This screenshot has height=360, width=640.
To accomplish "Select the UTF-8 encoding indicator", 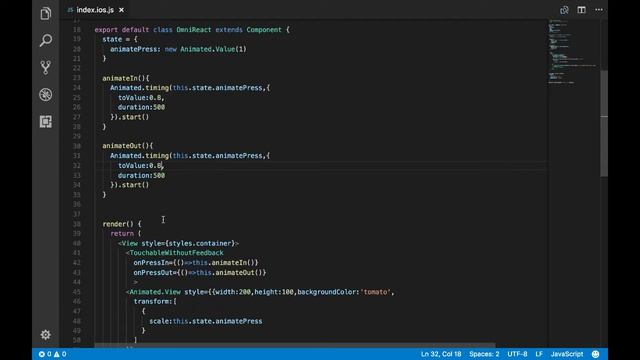I will [x=517, y=354].
